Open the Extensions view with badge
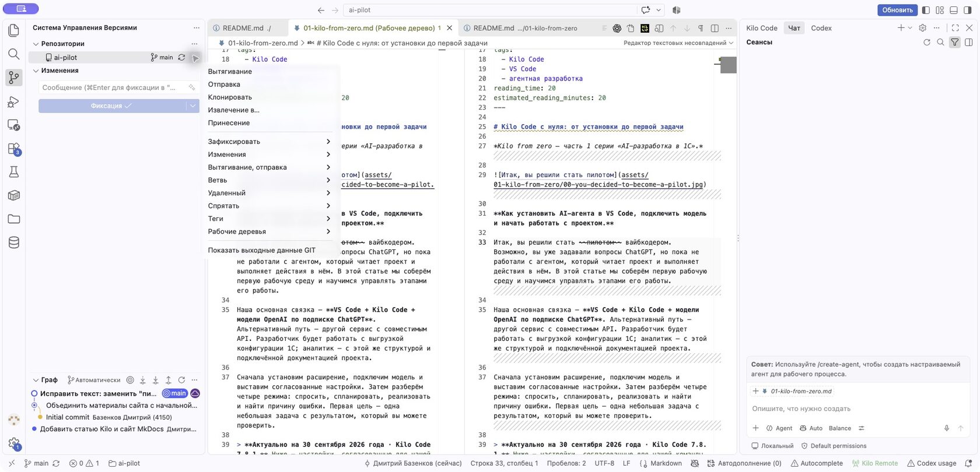This screenshot has height=472, width=980. coord(14,149)
